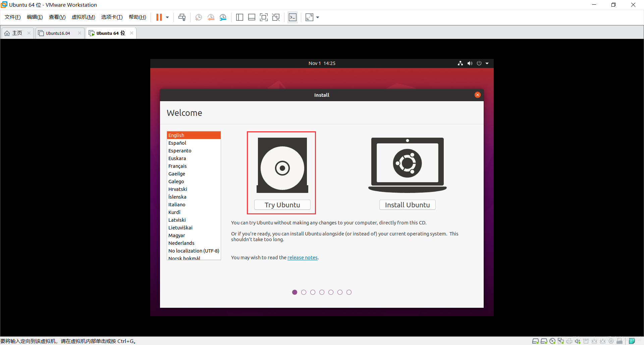Close the Ubuntu16.04 tab
Image resolution: width=644 pixels, height=345 pixels.
79,33
